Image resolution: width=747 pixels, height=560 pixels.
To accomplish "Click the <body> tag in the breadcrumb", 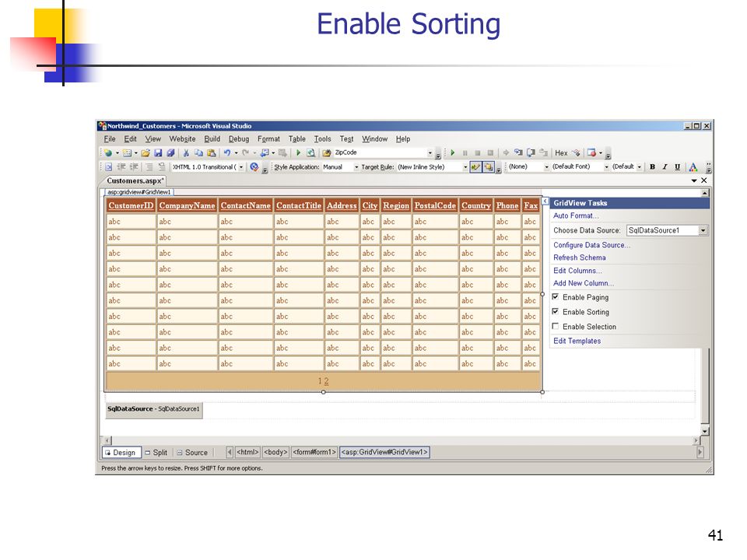I will tap(275, 452).
